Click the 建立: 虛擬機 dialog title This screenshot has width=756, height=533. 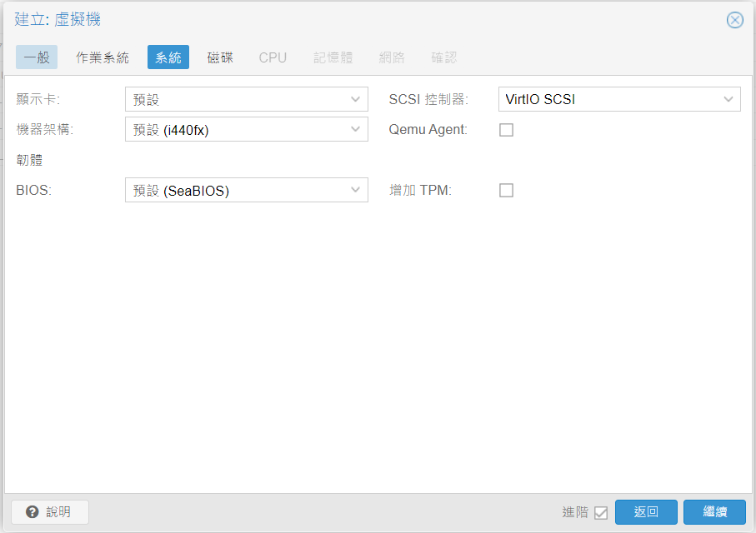58,20
